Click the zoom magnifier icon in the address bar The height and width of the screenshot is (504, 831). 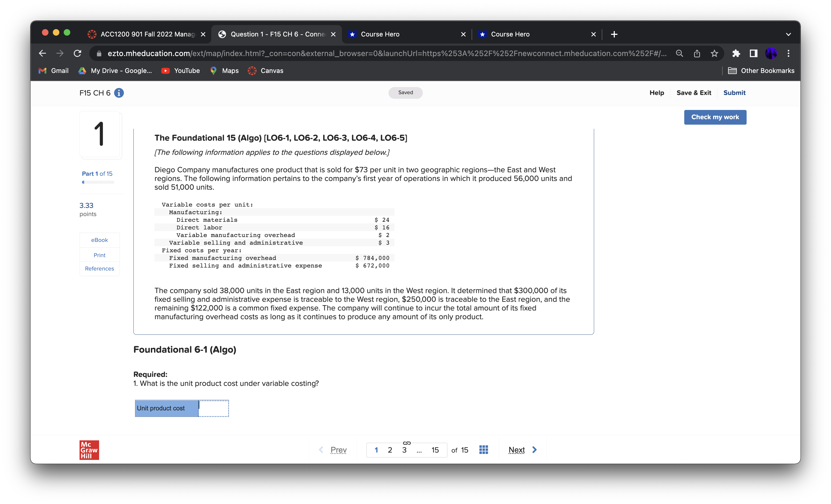[679, 53]
